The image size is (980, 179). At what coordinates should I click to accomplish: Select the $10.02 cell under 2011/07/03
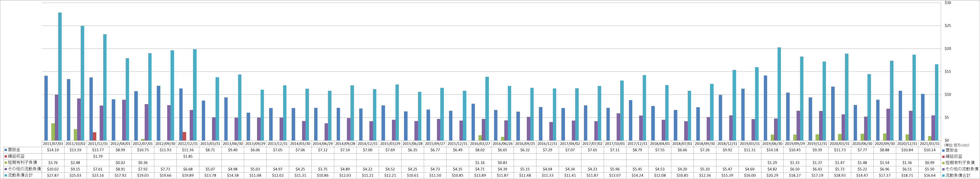point(53,169)
